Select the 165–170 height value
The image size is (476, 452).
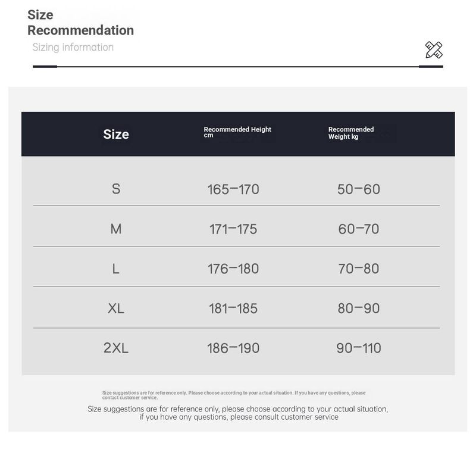pyautogui.click(x=233, y=189)
